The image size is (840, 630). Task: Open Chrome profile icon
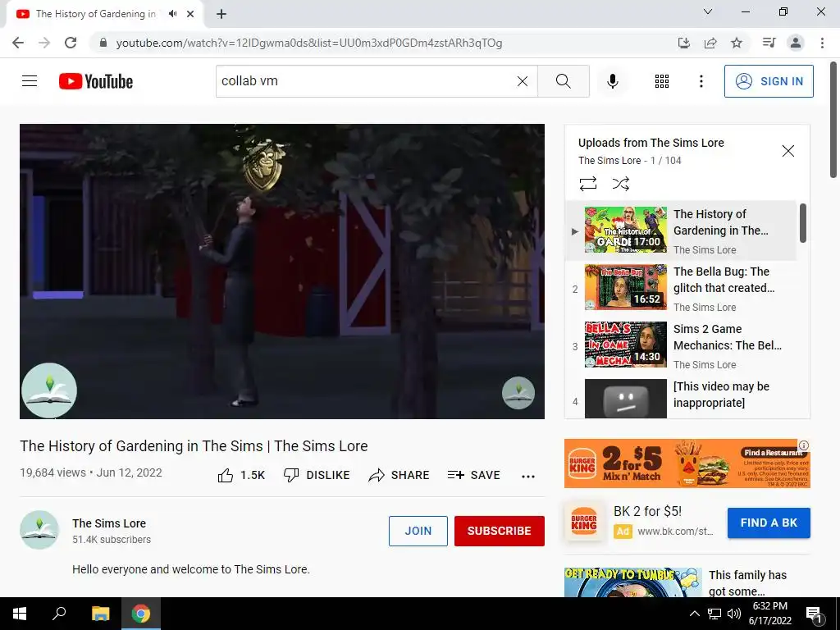796,43
